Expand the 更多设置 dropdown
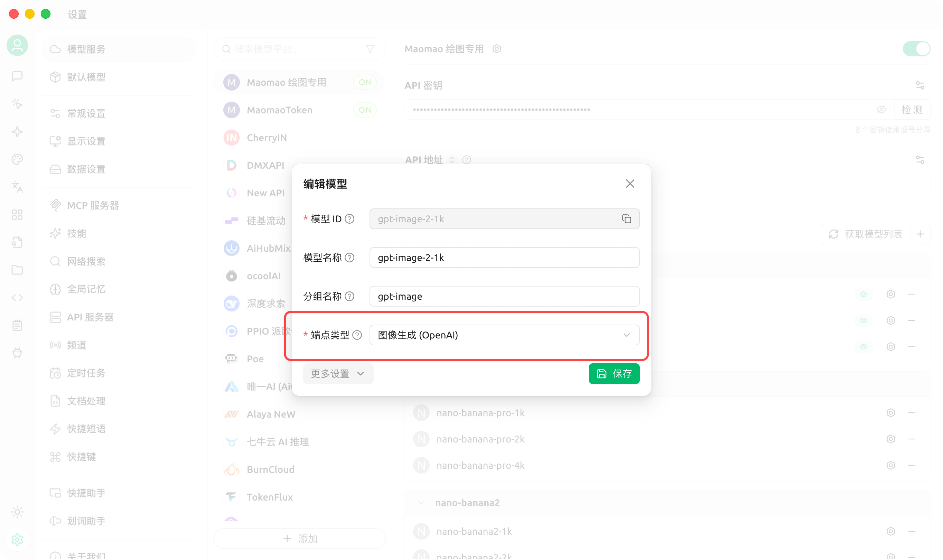 pos(338,374)
